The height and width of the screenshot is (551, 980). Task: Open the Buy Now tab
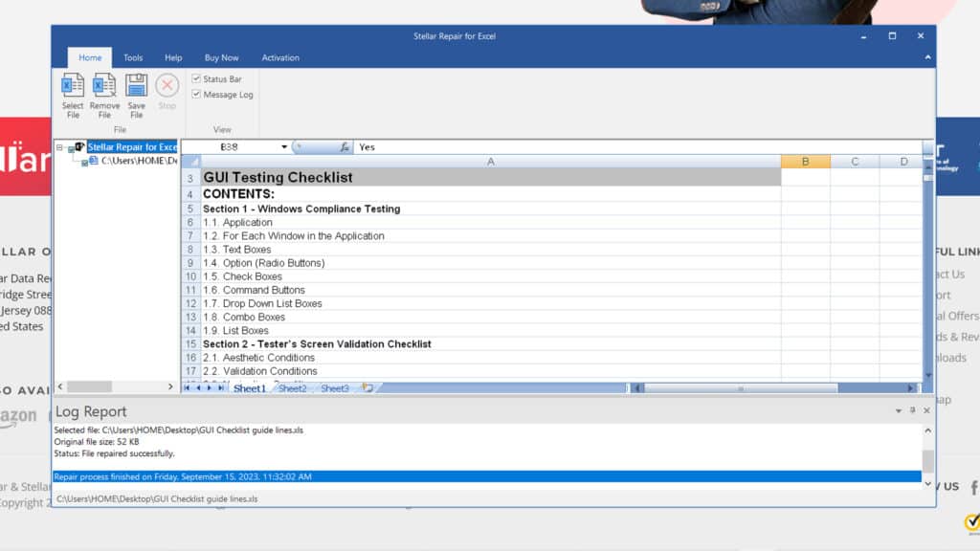(221, 57)
